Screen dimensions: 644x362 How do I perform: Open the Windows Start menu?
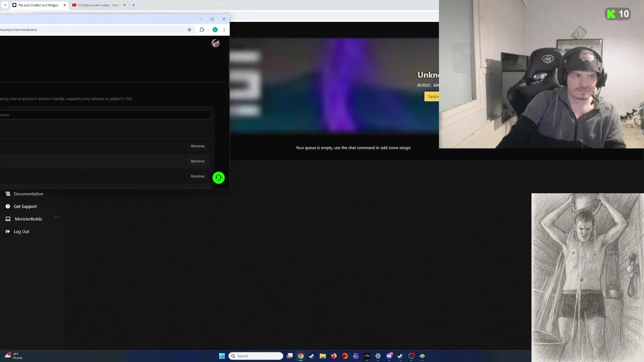222,356
